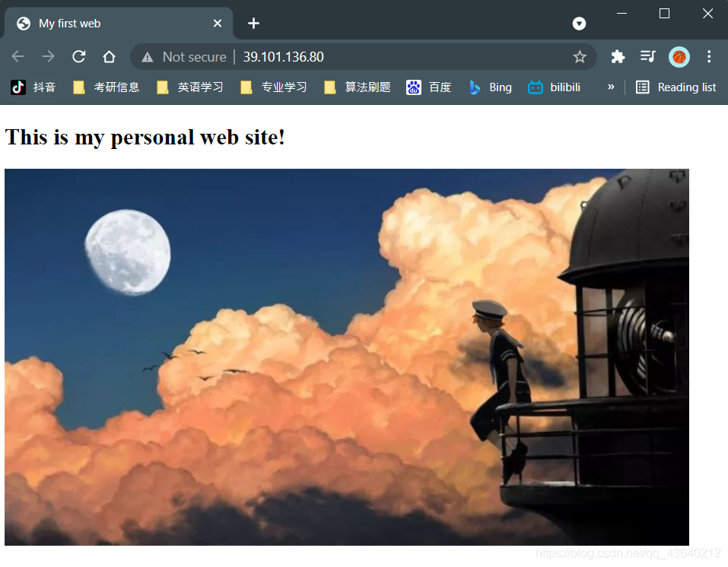
Task: Open the 算法刷题 bookmark folder
Action: pyautogui.click(x=357, y=87)
